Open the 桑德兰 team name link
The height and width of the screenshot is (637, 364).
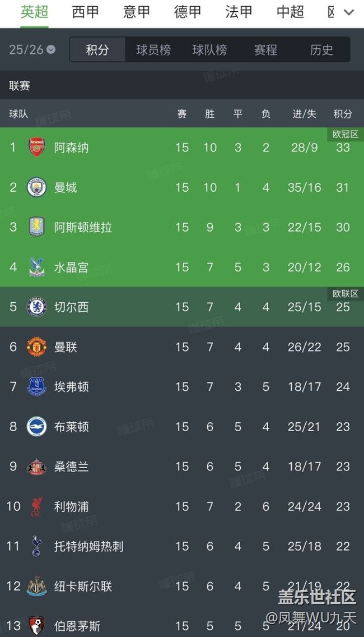71,467
